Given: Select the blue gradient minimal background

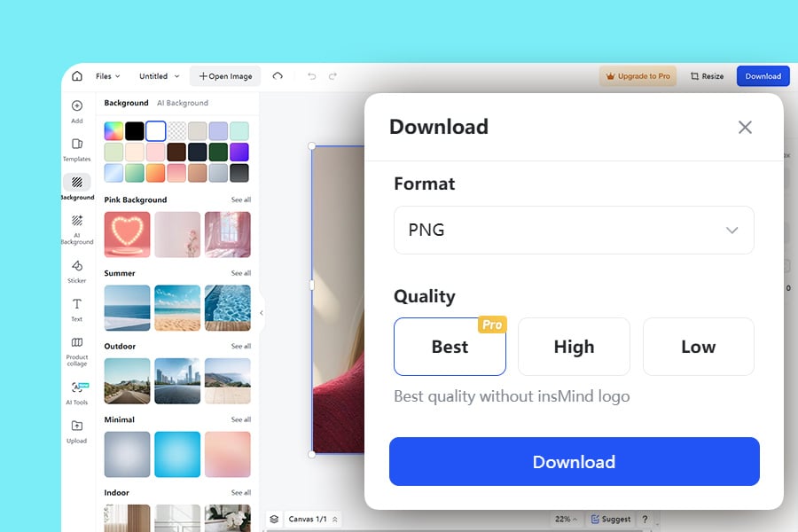Looking at the screenshot, I should [177, 454].
